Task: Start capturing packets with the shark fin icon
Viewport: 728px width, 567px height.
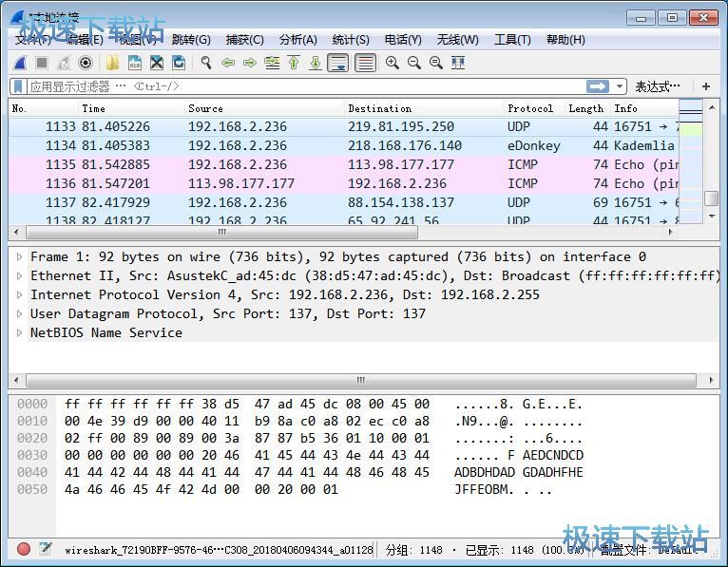Action: [20, 63]
